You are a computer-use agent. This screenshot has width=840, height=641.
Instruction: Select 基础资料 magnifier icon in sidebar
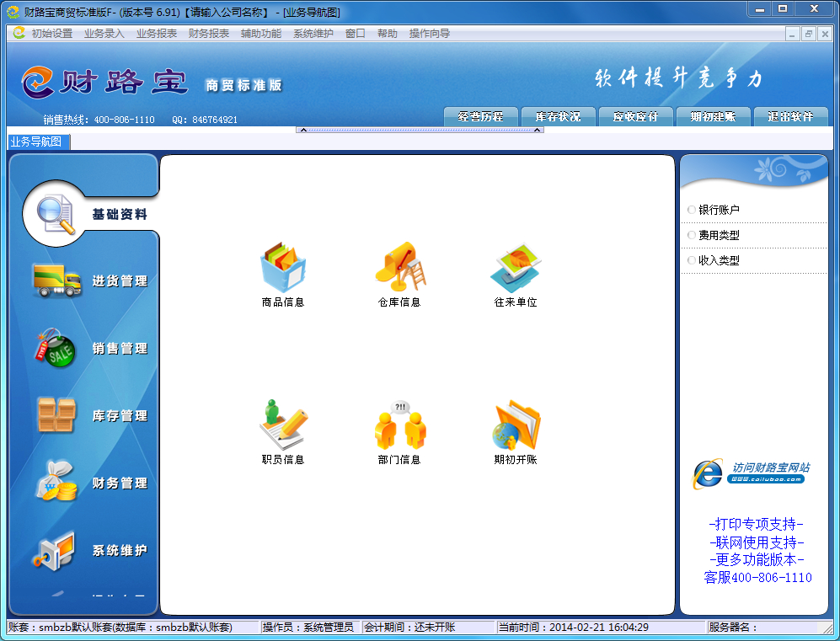click(55, 214)
